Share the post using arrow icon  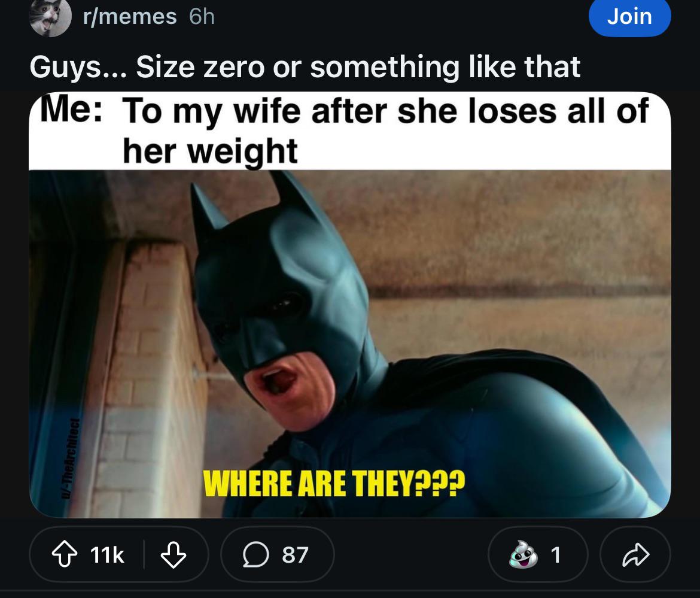[635, 554]
